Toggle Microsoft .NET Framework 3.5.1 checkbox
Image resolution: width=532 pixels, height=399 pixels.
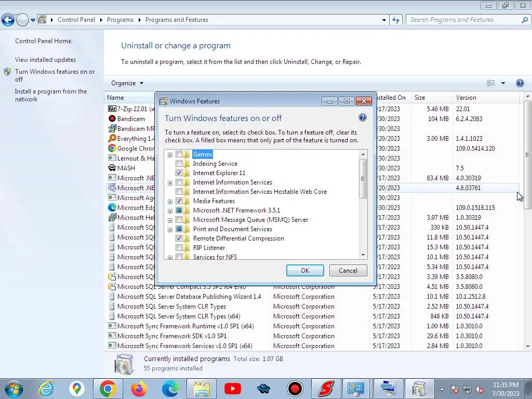point(179,210)
